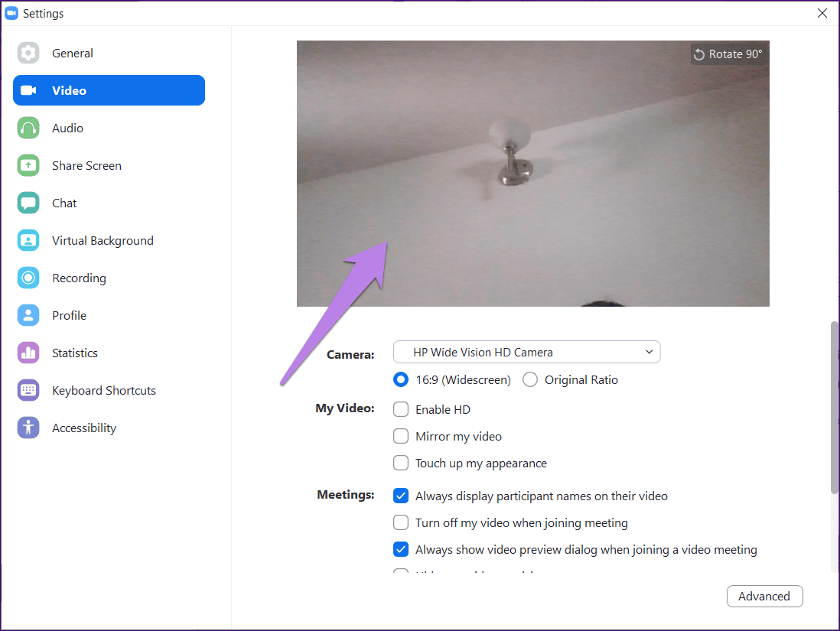Click the 'My Video:' label

tap(345, 408)
